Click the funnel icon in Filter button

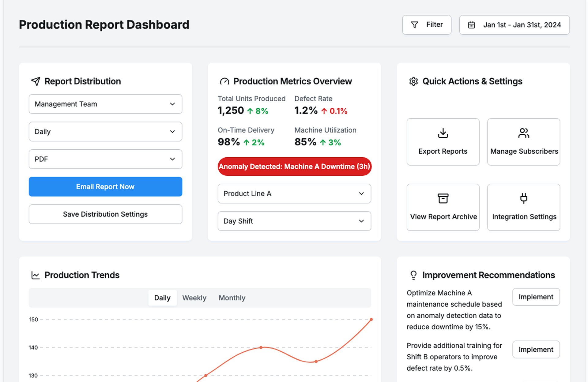pos(414,25)
